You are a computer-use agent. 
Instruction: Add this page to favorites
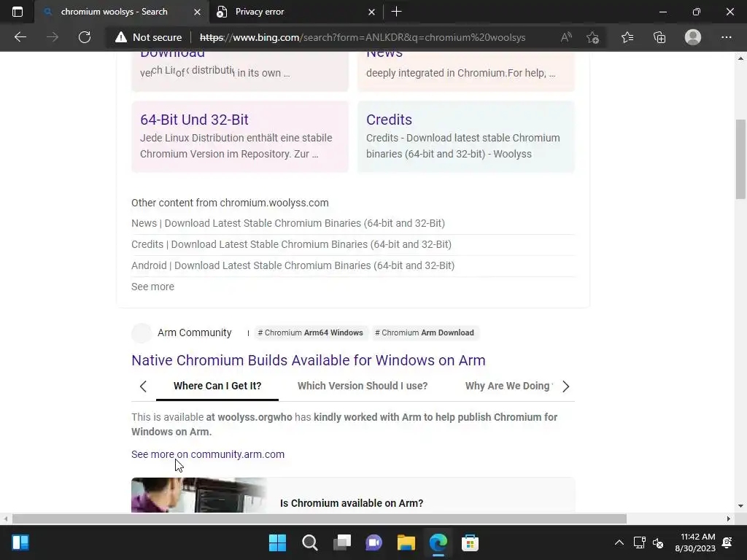pyautogui.click(x=592, y=37)
